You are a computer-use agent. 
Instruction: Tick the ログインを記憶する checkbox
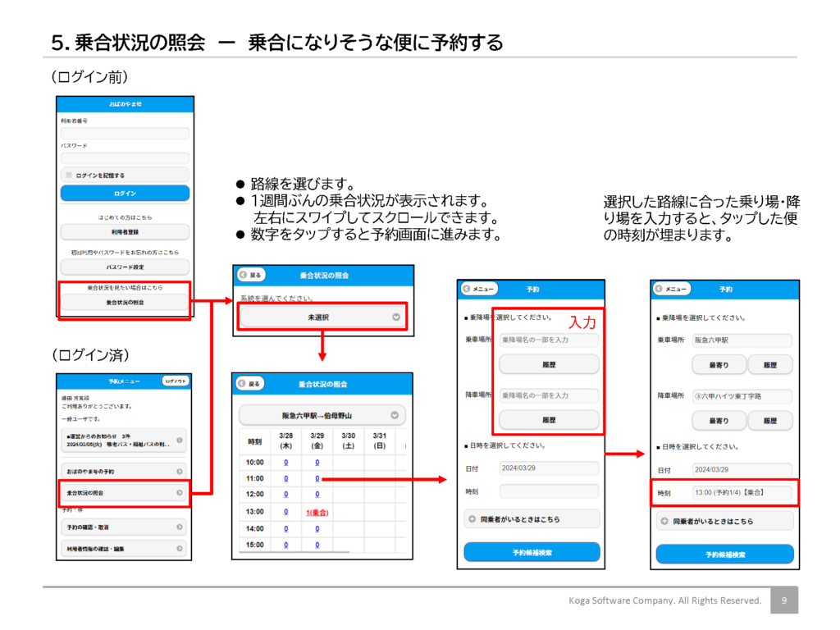pos(68,176)
